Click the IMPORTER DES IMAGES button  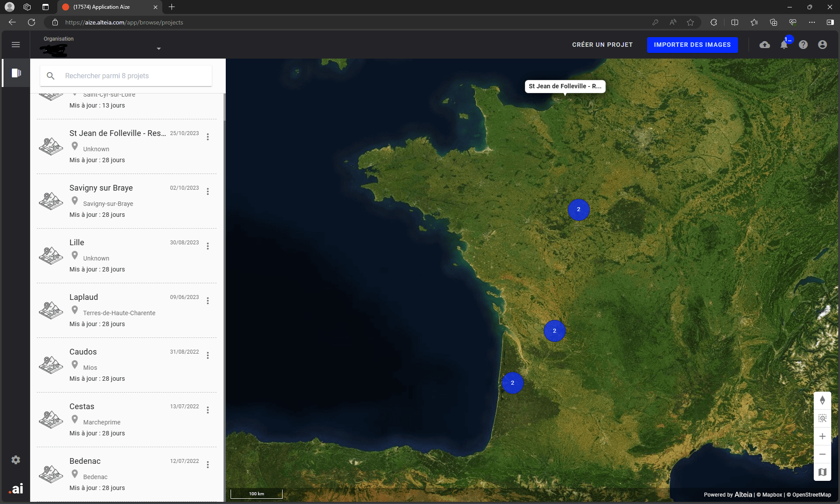click(x=692, y=45)
